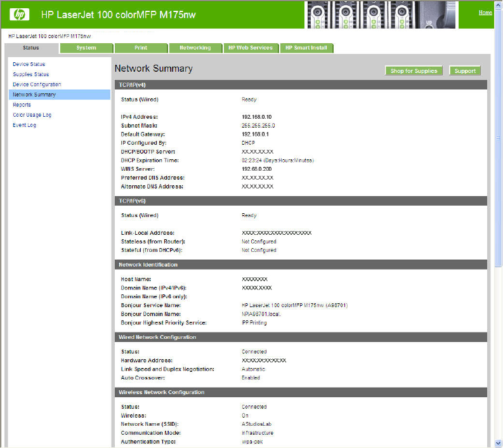Click the IPP Printing priority service value
The image size is (503, 448).
click(254, 322)
